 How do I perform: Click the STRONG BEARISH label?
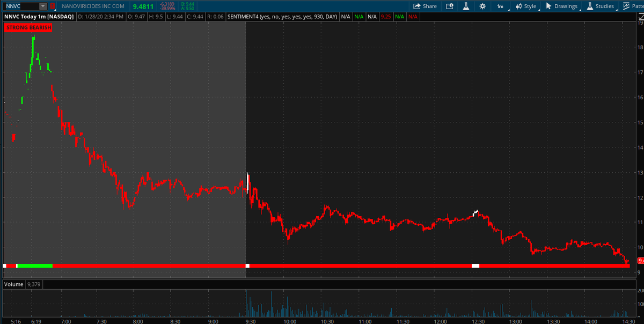pos(28,27)
